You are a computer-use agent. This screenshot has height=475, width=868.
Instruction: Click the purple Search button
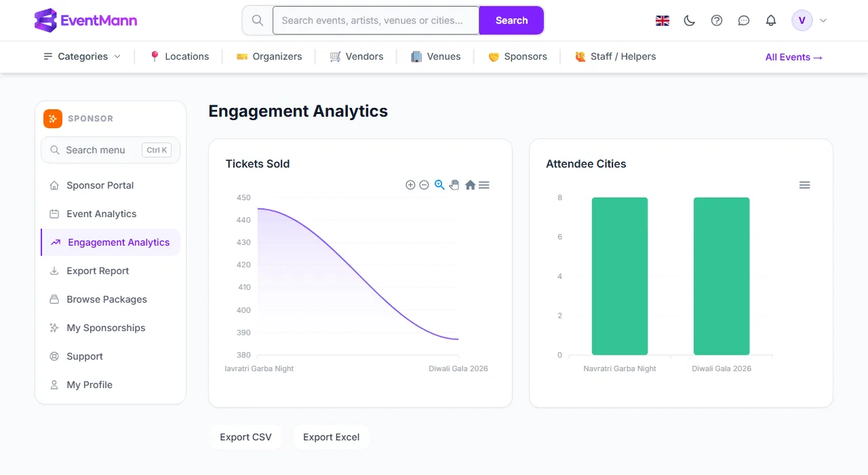pyautogui.click(x=511, y=20)
